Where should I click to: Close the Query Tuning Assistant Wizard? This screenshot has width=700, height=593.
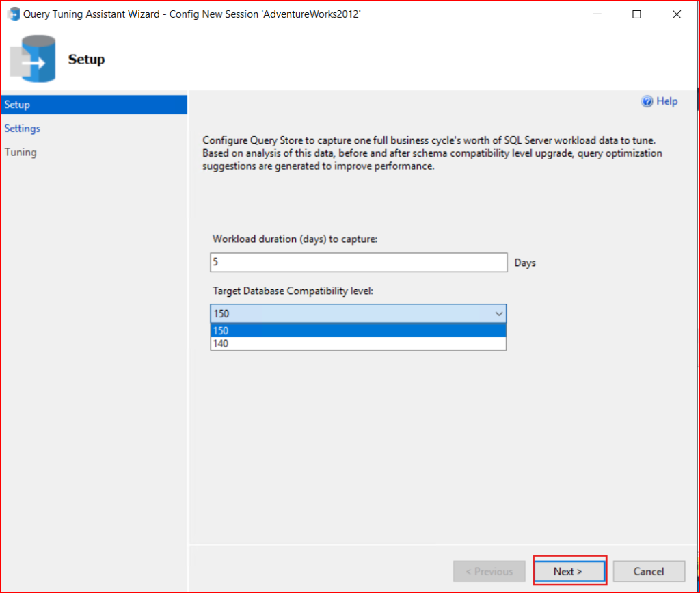click(x=676, y=14)
